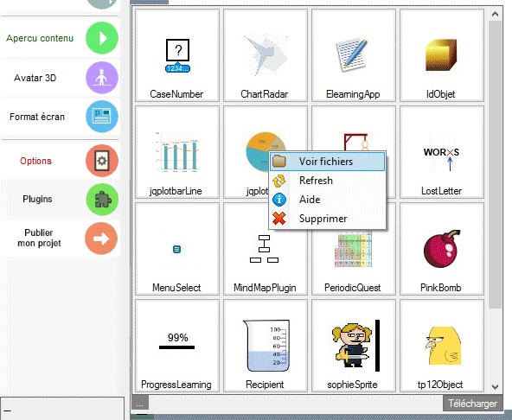
Task: Choose Supprimer in the context menu
Action: [327, 219]
